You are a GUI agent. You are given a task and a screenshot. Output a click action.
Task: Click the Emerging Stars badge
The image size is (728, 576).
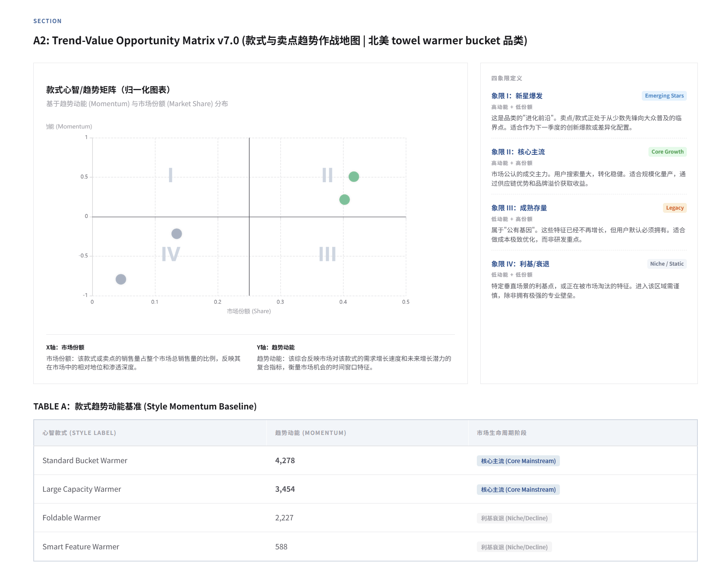pyautogui.click(x=664, y=96)
